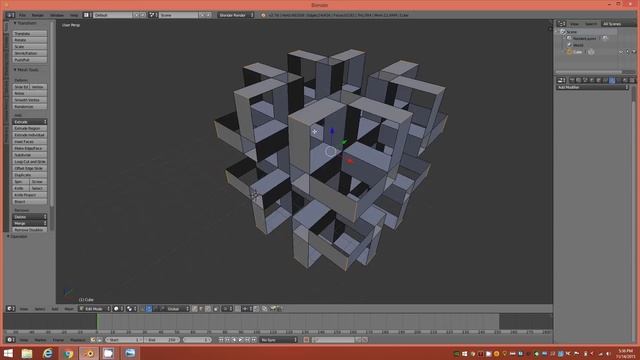Open the Properties editor type icon
This screenshot has width=640, height=360.
(561, 80)
